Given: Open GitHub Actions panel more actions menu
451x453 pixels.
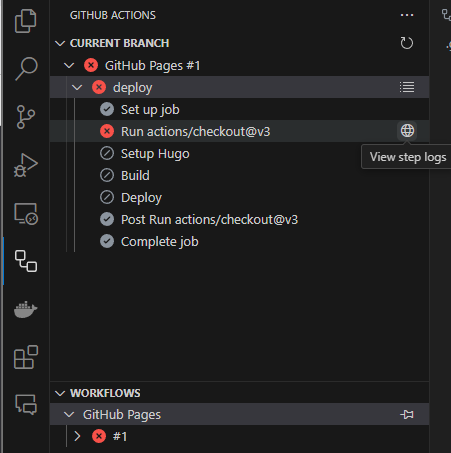Looking at the screenshot, I should 407,15.
